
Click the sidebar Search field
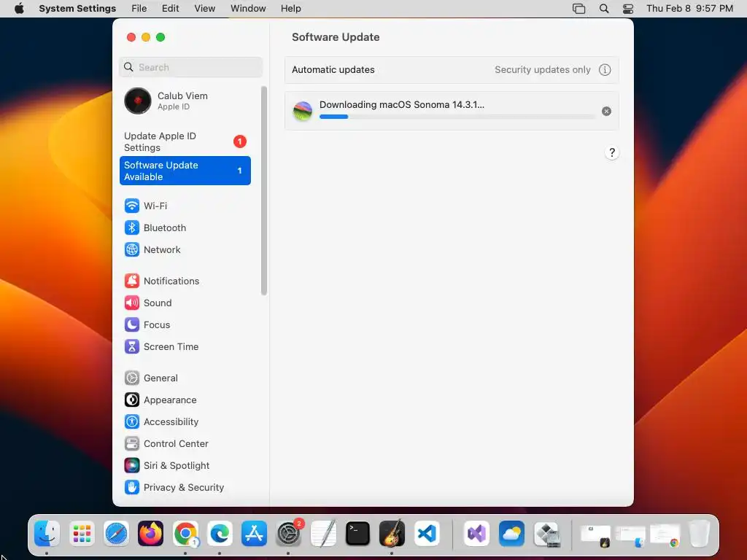pos(190,67)
